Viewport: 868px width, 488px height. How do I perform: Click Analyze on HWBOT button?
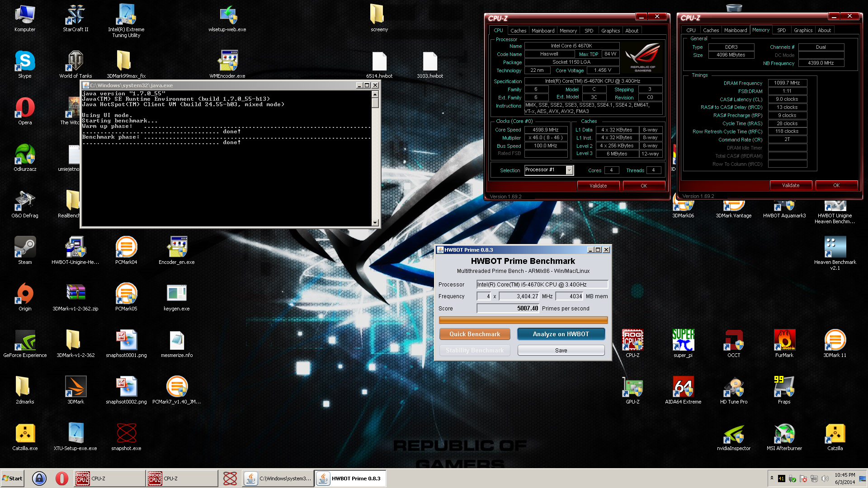[561, 334]
